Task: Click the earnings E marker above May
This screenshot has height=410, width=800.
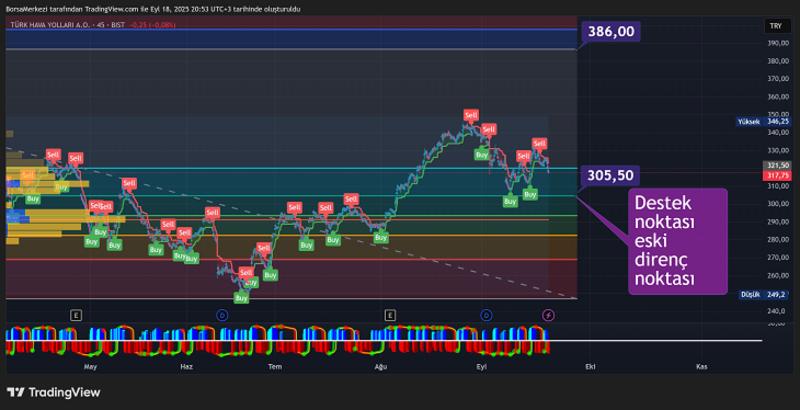Action: (76, 316)
